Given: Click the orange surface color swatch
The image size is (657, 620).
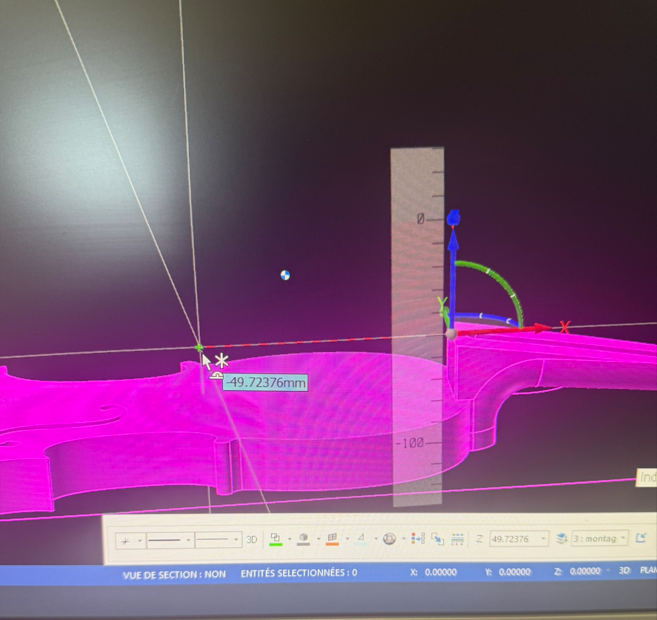Looking at the screenshot, I should tap(332, 539).
